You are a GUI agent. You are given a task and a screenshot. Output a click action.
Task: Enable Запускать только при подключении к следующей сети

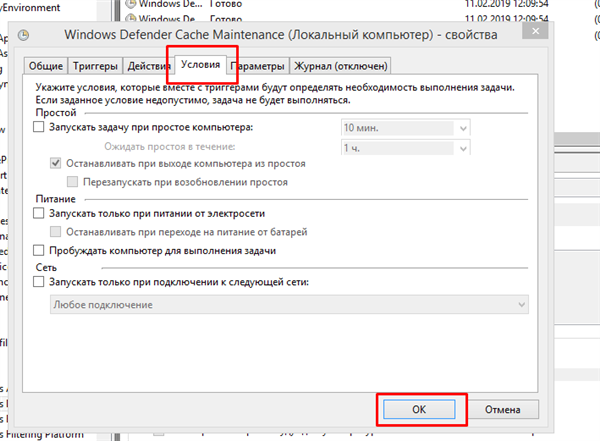pos(39,282)
